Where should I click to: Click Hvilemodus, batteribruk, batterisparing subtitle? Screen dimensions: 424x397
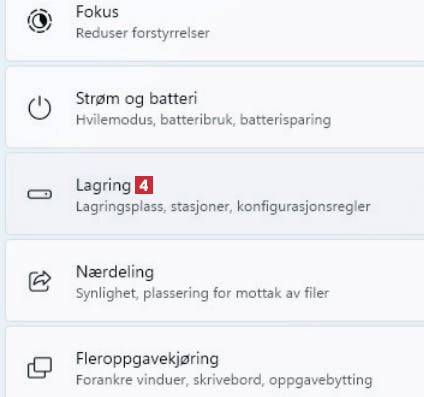[x=203, y=120]
